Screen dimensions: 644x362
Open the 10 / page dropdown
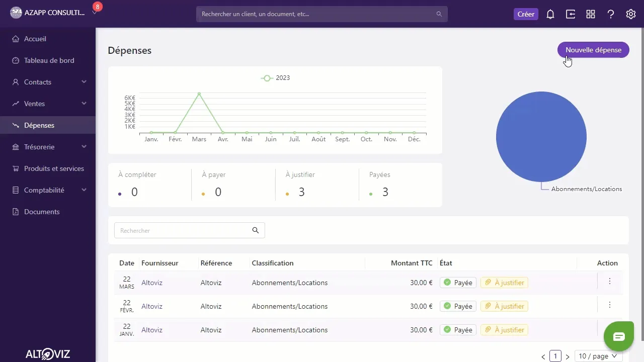tap(598, 356)
